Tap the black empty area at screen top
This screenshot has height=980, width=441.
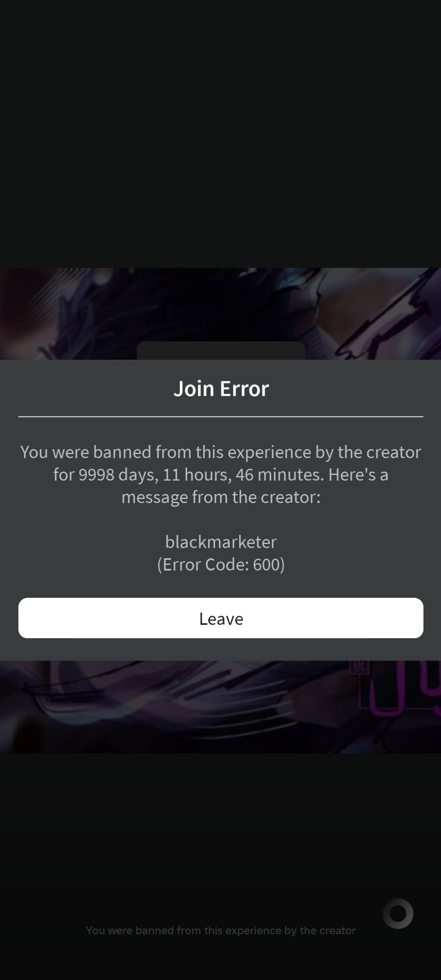pos(220,134)
